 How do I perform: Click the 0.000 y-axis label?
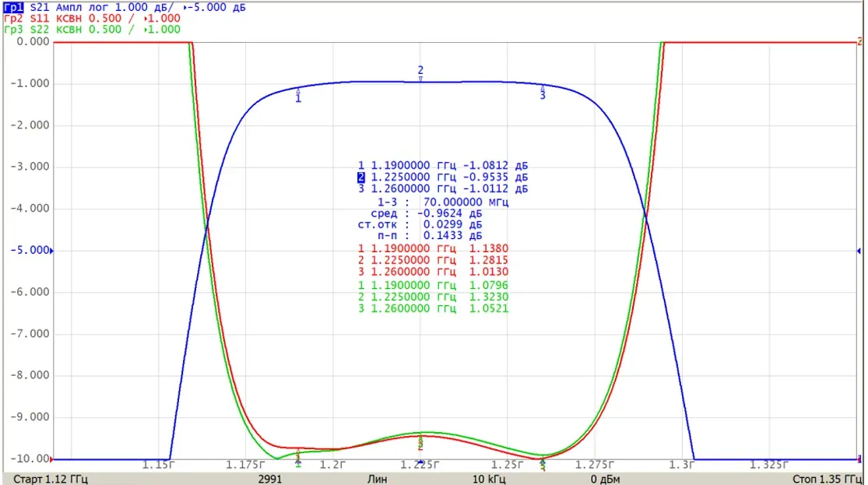33,41
